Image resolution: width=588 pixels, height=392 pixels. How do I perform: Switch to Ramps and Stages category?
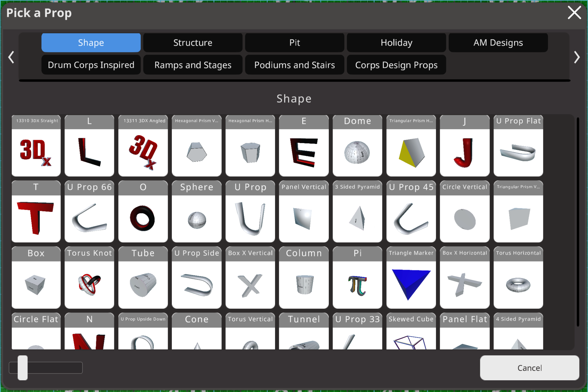click(x=193, y=65)
